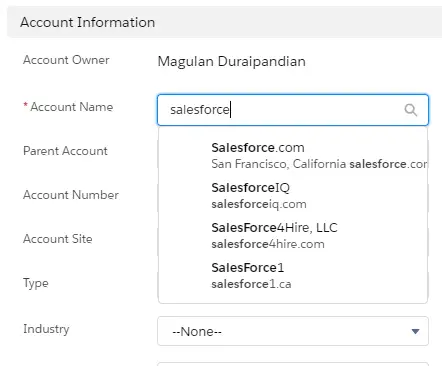Click the Account Owner label
The height and width of the screenshot is (366, 442).
tap(66, 60)
